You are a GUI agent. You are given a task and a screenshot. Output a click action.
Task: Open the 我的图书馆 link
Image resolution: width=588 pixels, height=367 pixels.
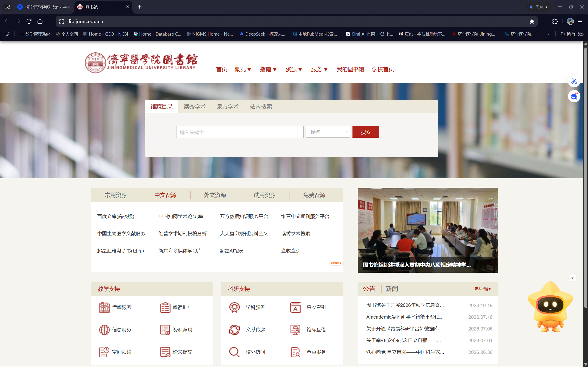coord(350,69)
